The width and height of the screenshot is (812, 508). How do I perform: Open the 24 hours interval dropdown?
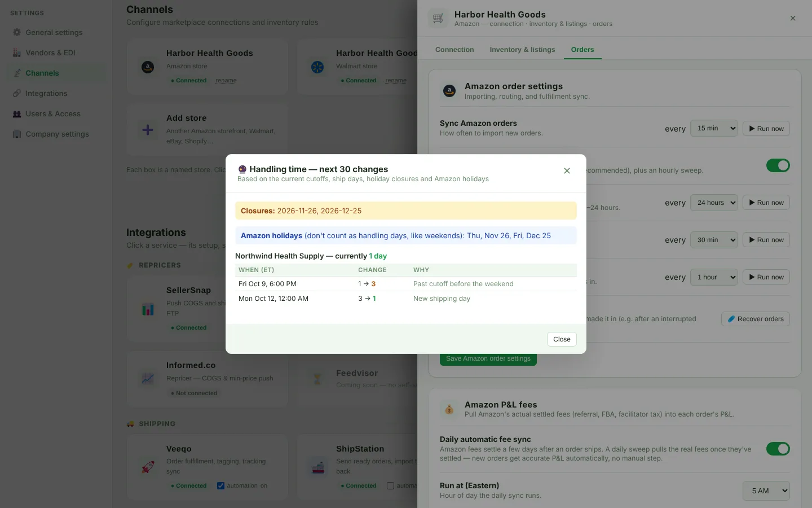(x=714, y=203)
